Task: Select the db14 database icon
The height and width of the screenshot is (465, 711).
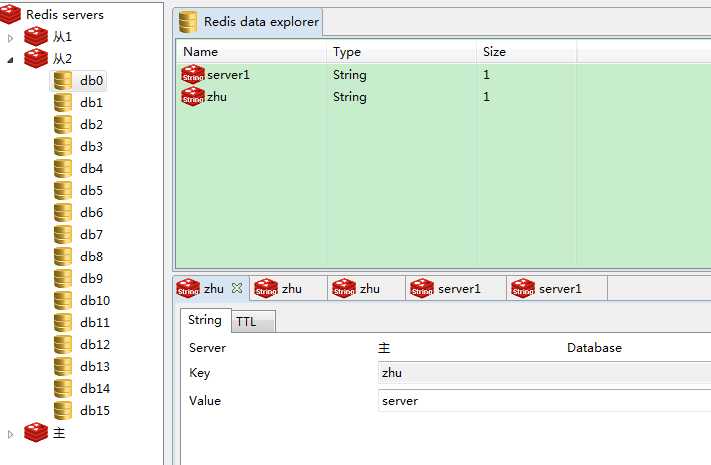Action: pos(63,388)
